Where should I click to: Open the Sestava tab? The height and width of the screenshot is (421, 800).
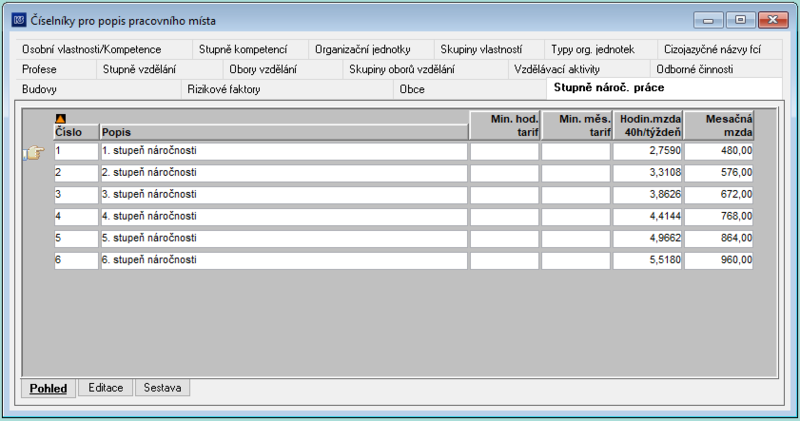[162, 388]
